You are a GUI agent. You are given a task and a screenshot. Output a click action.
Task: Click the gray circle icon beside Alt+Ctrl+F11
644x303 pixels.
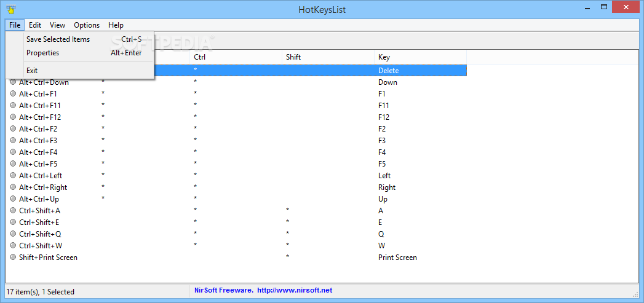pyautogui.click(x=13, y=105)
